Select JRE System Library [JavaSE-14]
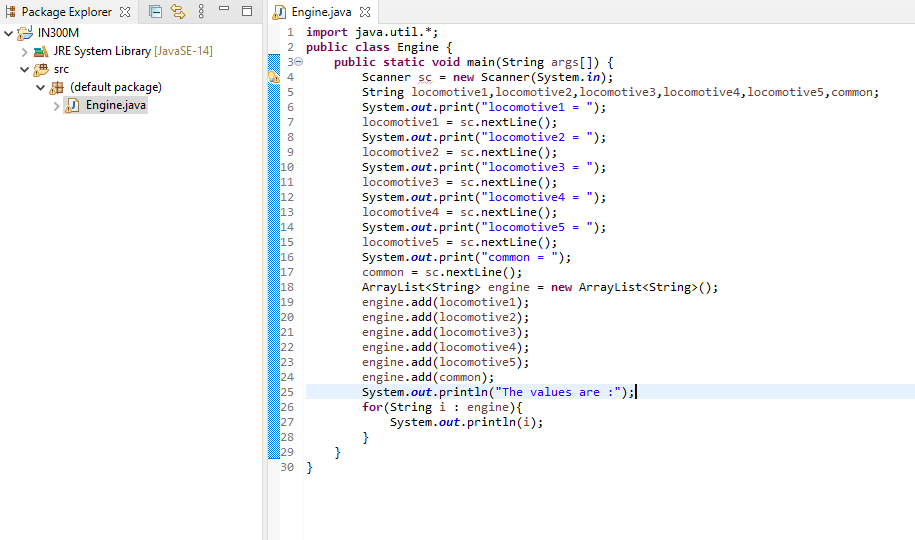915x540 pixels. [x=133, y=51]
